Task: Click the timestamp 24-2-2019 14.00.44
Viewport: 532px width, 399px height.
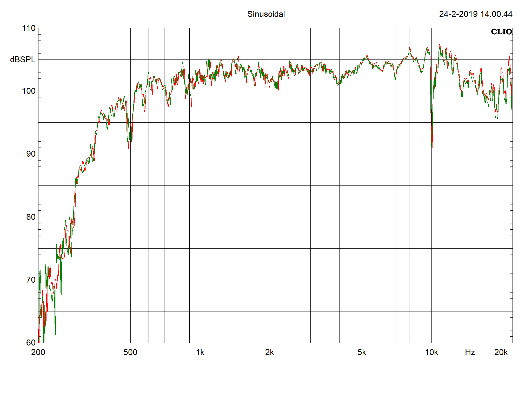Action: coord(476,14)
